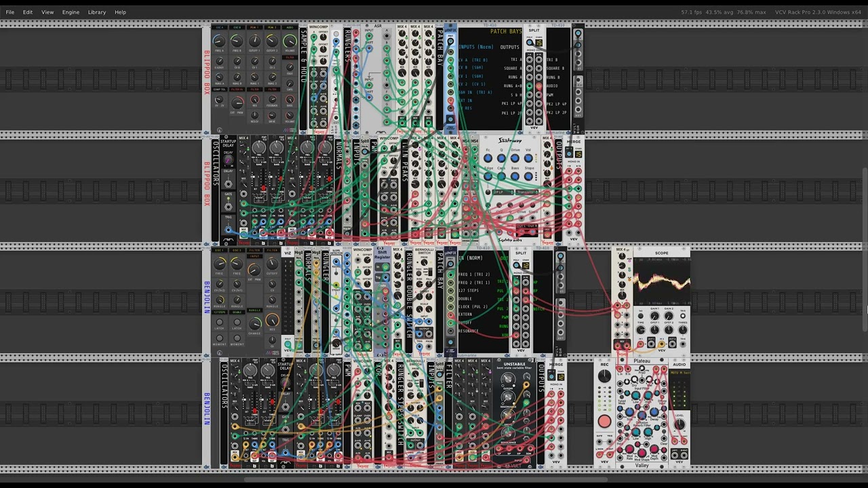Adjust the Benjolin OSC 1 FREQ knob
Image resolution: width=868 pixels, height=488 pixels.
(x=220, y=264)
